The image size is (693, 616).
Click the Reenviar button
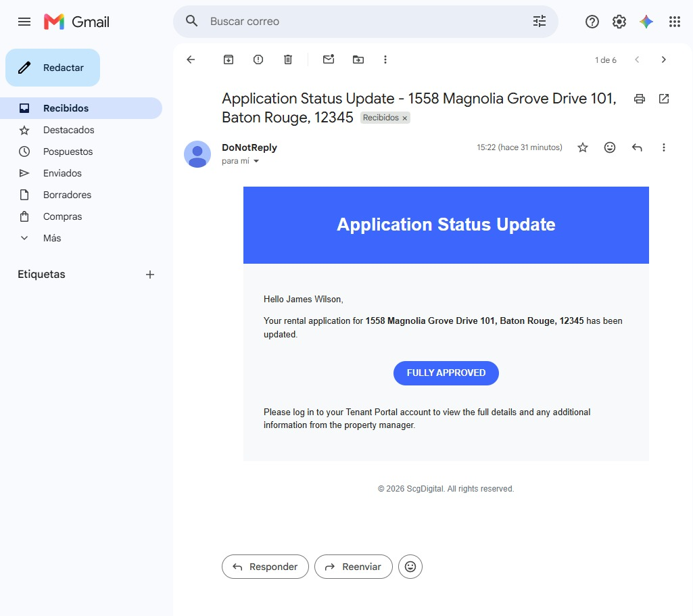[353, 567]
